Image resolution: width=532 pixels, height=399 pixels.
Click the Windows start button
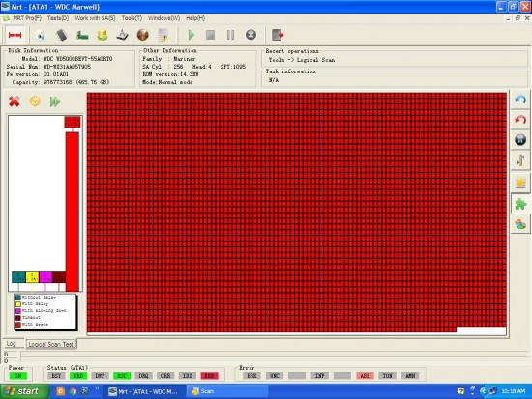[24, 391]
